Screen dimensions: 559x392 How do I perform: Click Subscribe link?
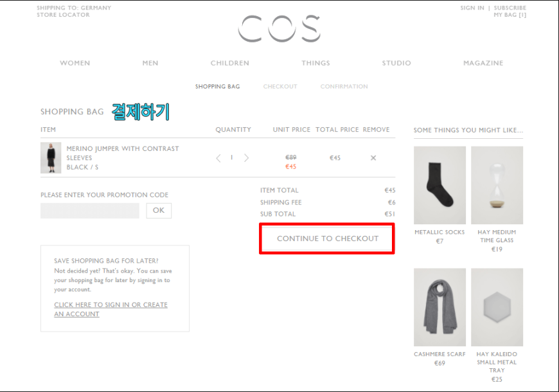(510, 8)
